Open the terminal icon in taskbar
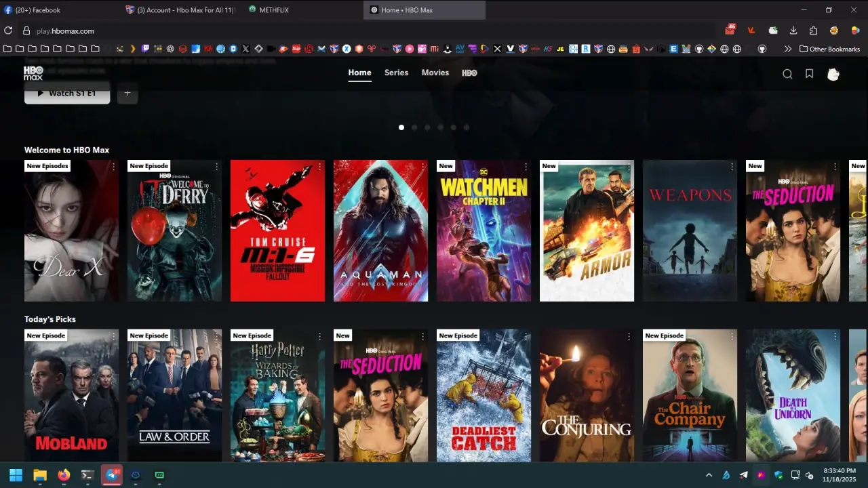The image size is (868, 488). click(87, 475)
